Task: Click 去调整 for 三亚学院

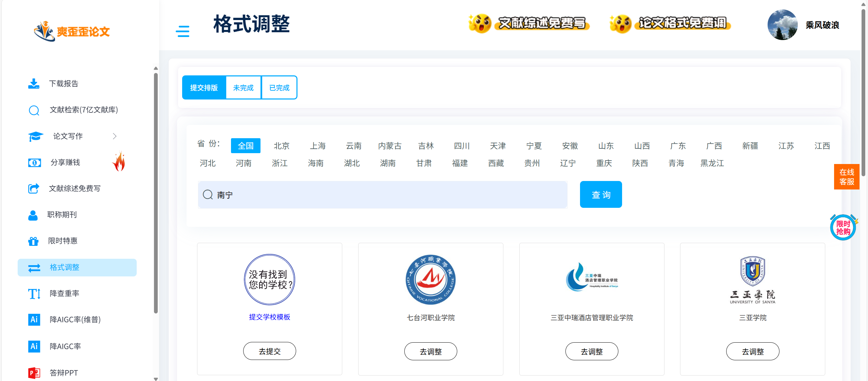Action: pyautogui.click(x=752, y=351)
